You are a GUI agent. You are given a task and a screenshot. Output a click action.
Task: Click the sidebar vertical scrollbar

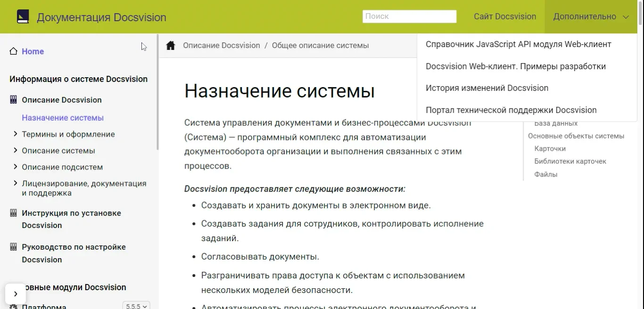[x=157, y=92]
